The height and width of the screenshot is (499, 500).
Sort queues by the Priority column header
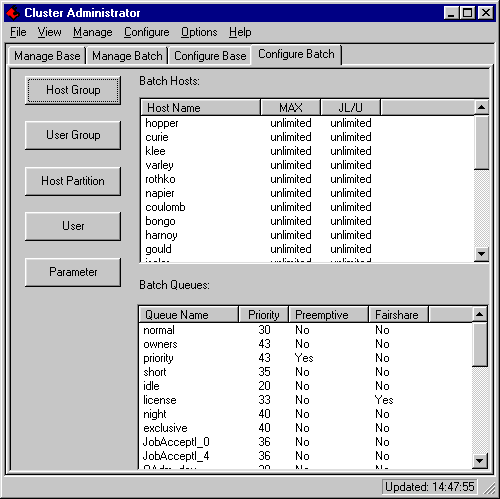[264, 315]
